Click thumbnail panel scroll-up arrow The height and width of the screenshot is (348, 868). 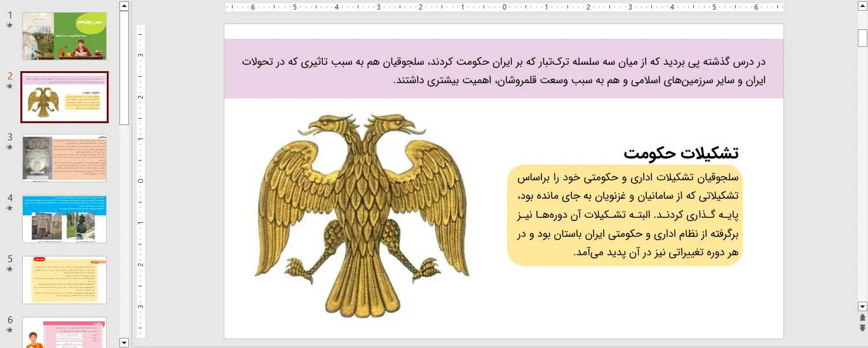124,6
